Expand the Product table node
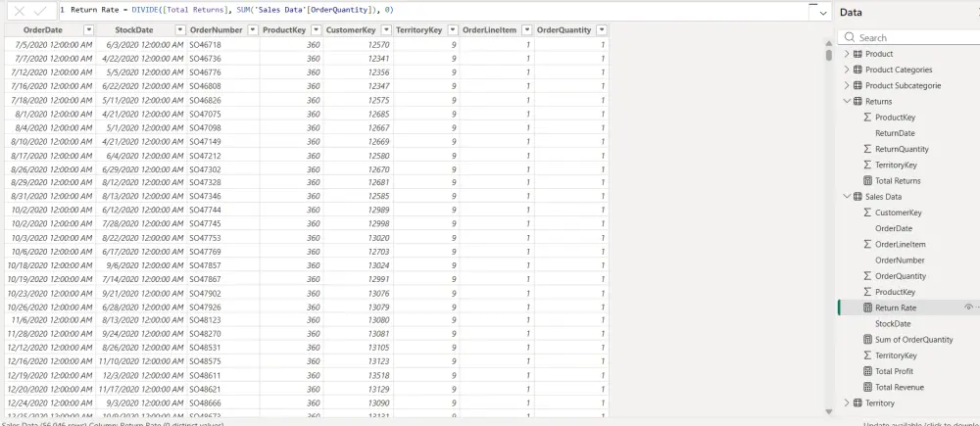Image resolution: width=980 pixels, height=426 pixels. click(847, 54)
